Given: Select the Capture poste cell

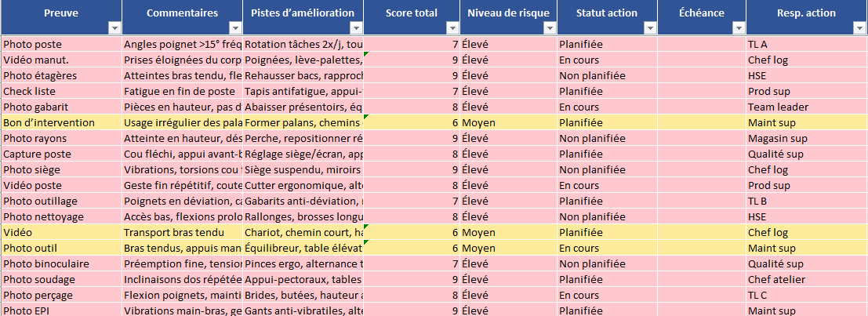Looking at the screenshot, I should (x=61, y=154).
